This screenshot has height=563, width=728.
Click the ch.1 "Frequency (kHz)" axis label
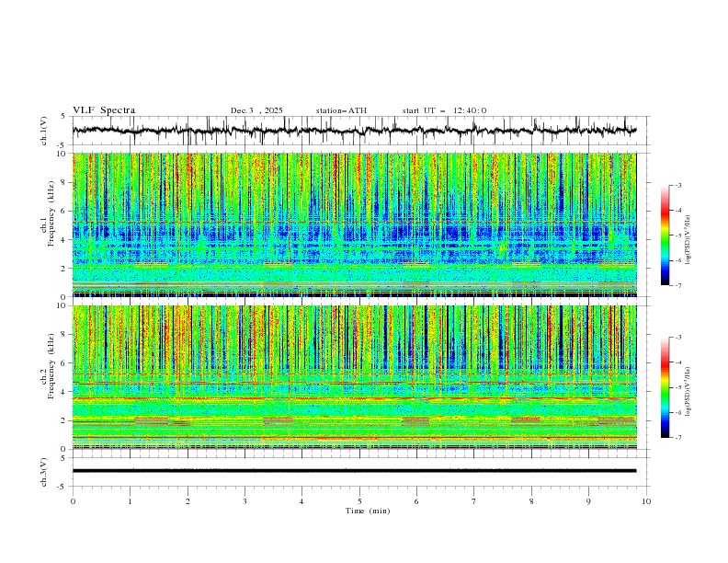tap(51, 213)
